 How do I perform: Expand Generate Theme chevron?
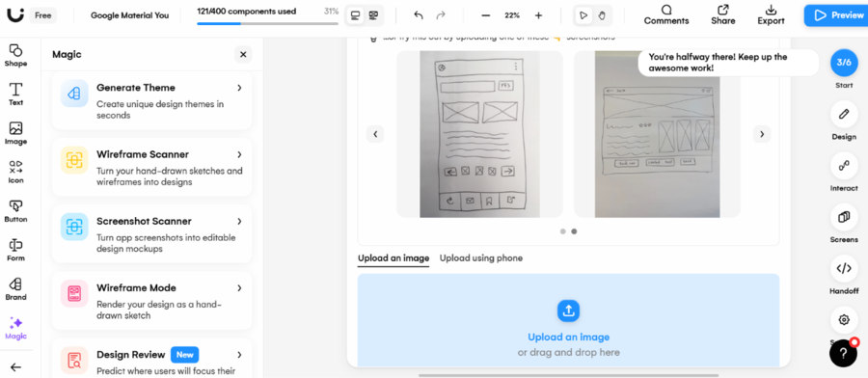(x=239, y=88)
